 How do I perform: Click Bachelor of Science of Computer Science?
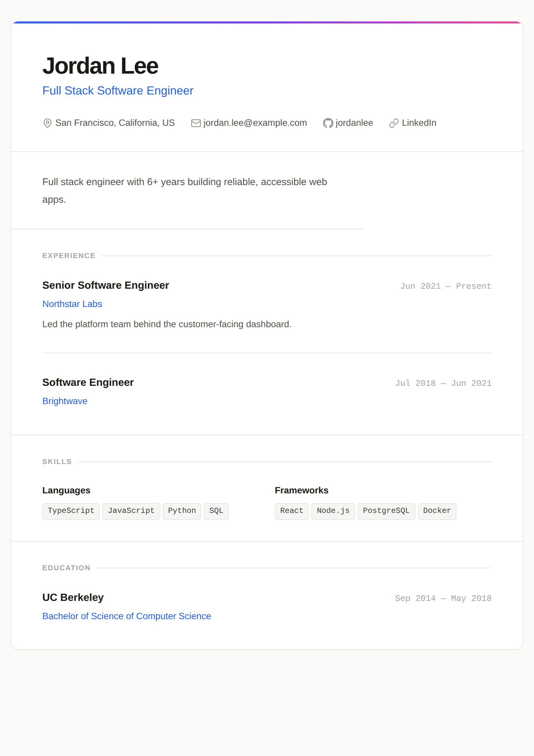127,616
